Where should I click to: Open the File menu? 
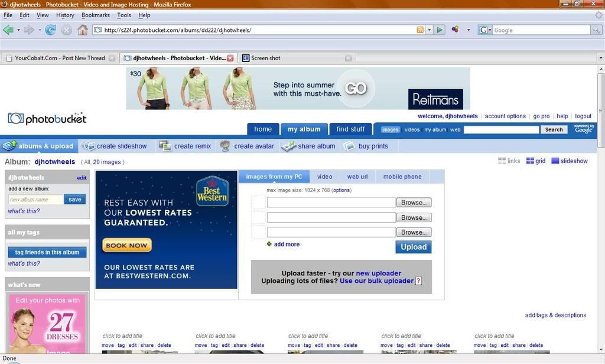8,15
